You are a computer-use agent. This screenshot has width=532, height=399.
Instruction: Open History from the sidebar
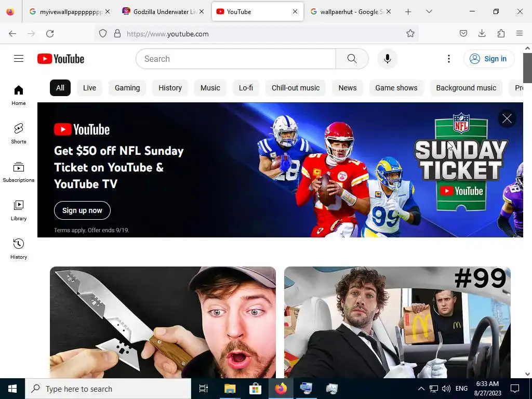19,249
